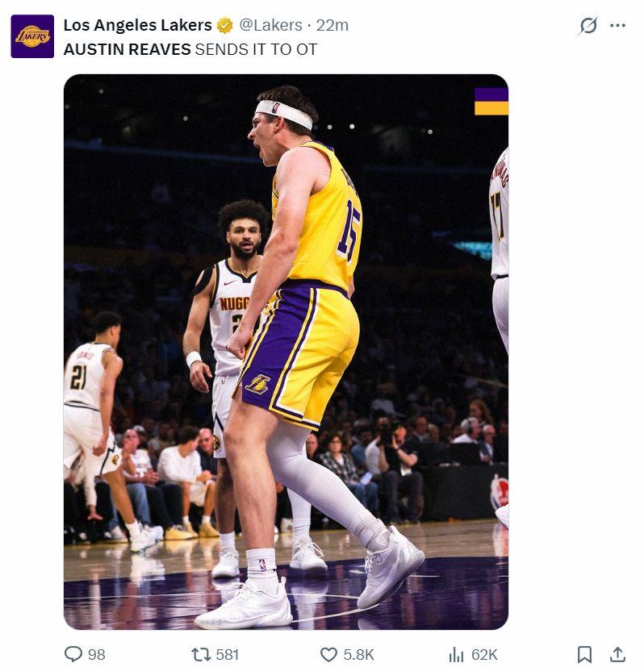This screenshot has width=644, height=667.
Task: Open the game photo in the post
Action: coord(286,352)
